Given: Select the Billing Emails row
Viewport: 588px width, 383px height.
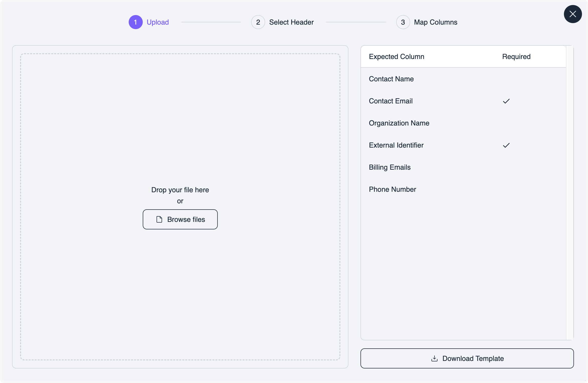Looking at the screenshot, I should pyautogui.click(x=390, y=167).
